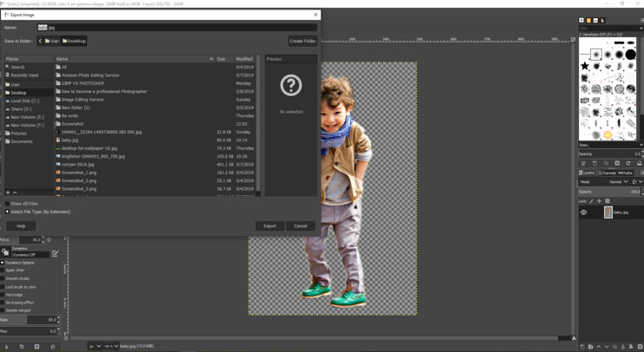Click the Export button

pyautogui.click(x=270, y=226)
